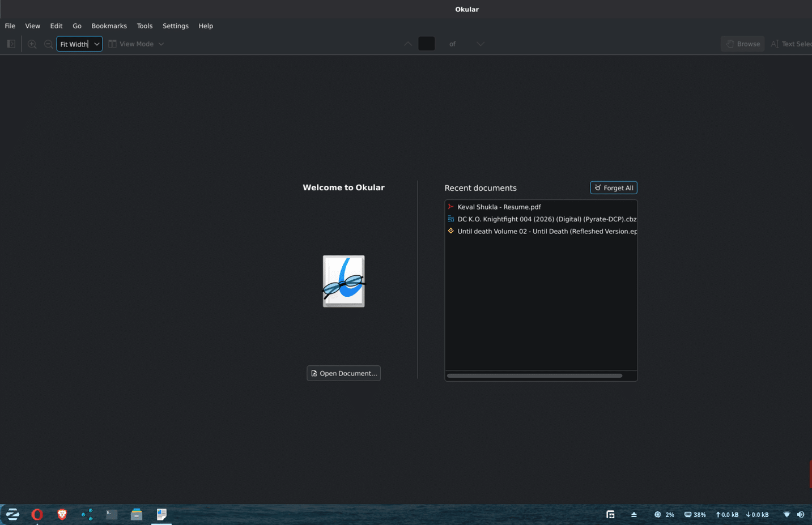The height and width of the screenshot is (525, 812).
Task: Open DC K.O. Knightfight 004 cbz
Action: [x=541, y=219]
